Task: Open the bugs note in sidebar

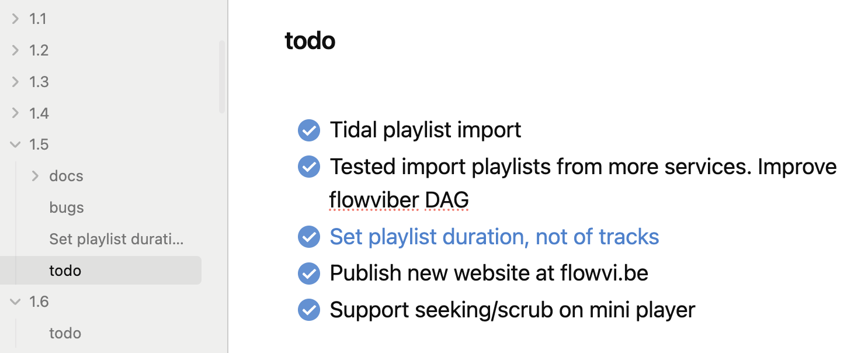Action: tap(67, 207)
